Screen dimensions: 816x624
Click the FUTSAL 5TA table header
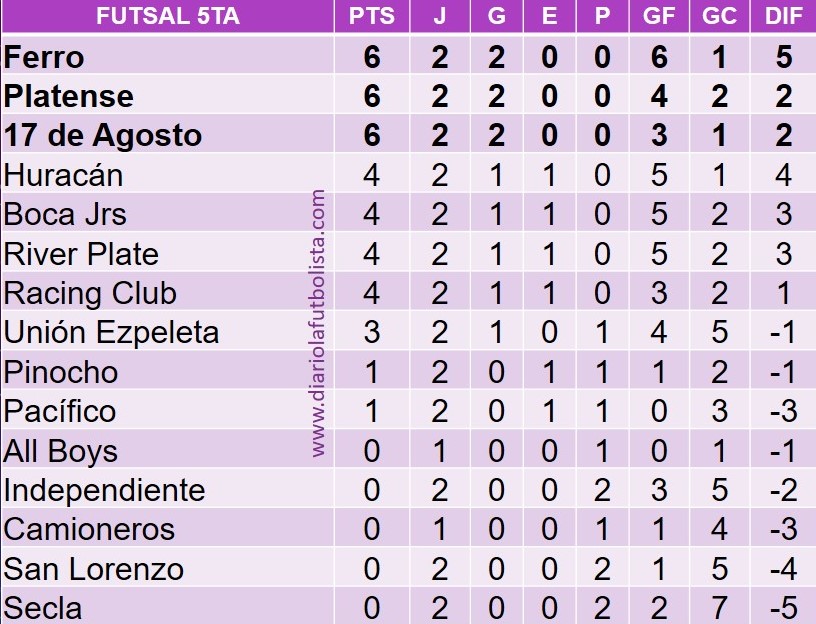[167, 18]
